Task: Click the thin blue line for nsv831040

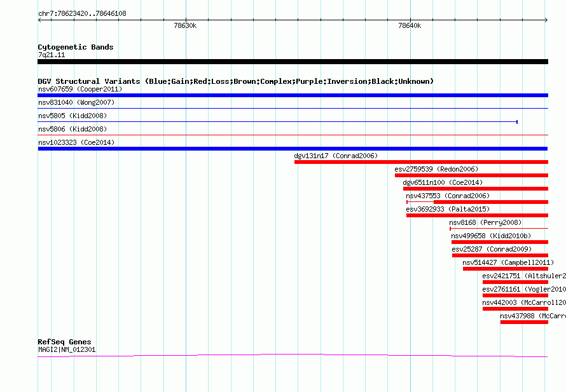Action: (x=293, y=108)
